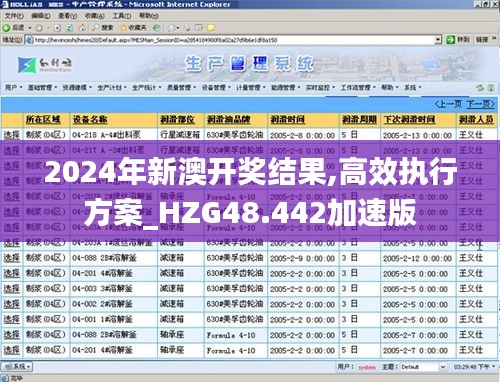
Task: Click the rightmost green icon beside navigation menu
Action: (491, 88)
